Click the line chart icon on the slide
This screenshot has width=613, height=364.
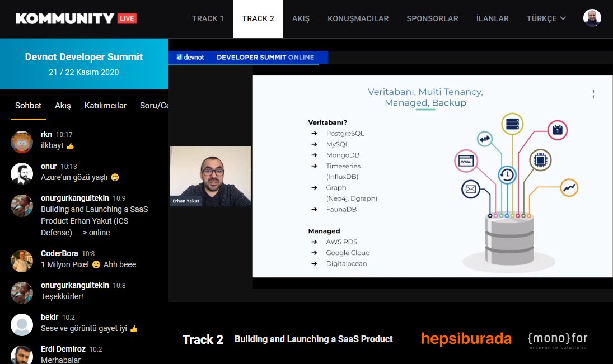tap(569, 188)
